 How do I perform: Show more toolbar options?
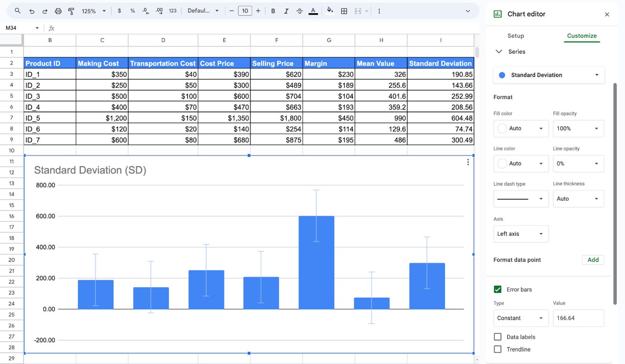(x=379, y=11)
